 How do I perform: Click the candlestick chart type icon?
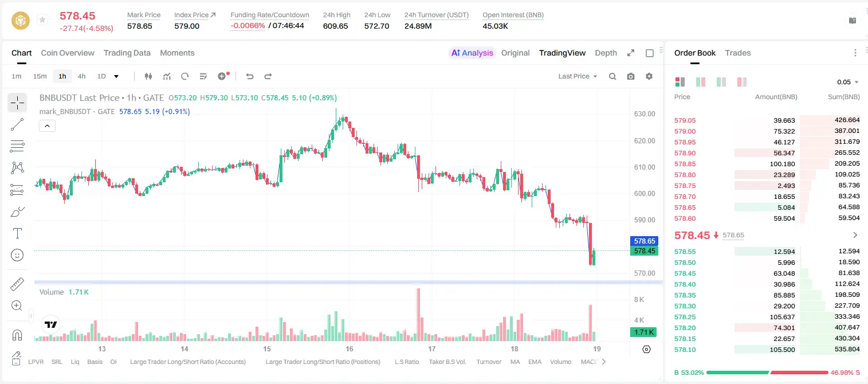148,76
